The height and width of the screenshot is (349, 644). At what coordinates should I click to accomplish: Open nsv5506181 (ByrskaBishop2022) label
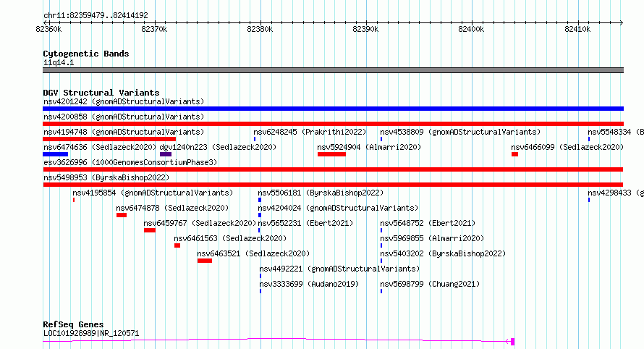pos(321,193)
